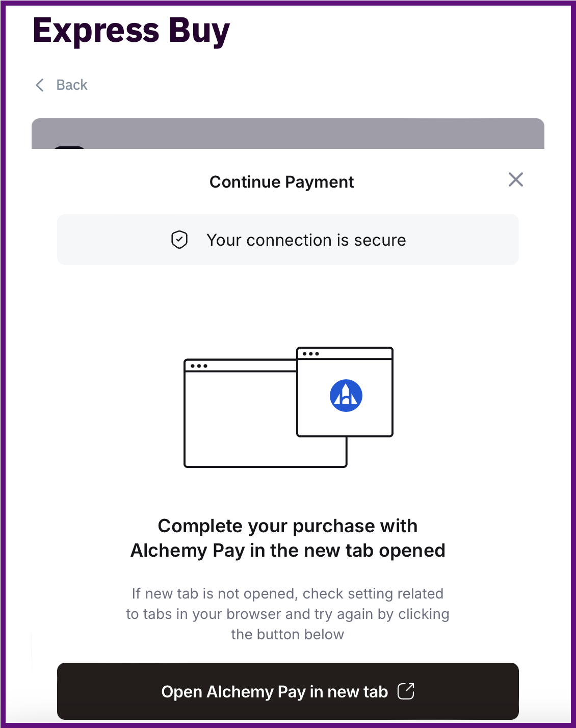The height and width of the screenshot is (728, 576).
Task: Click the three dots on the front window illustration
Action: pyautogui.click(x=310, y=354)
